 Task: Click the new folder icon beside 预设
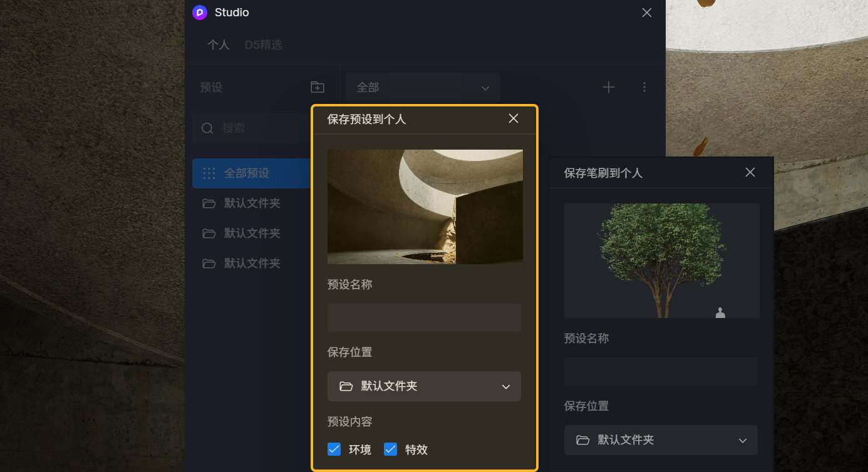[318, 87]
